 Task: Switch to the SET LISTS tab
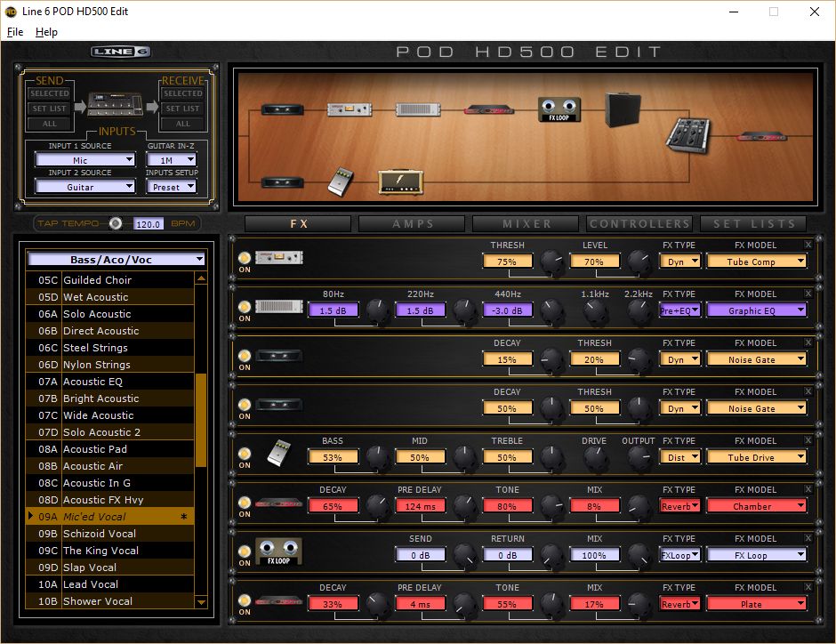753,224
